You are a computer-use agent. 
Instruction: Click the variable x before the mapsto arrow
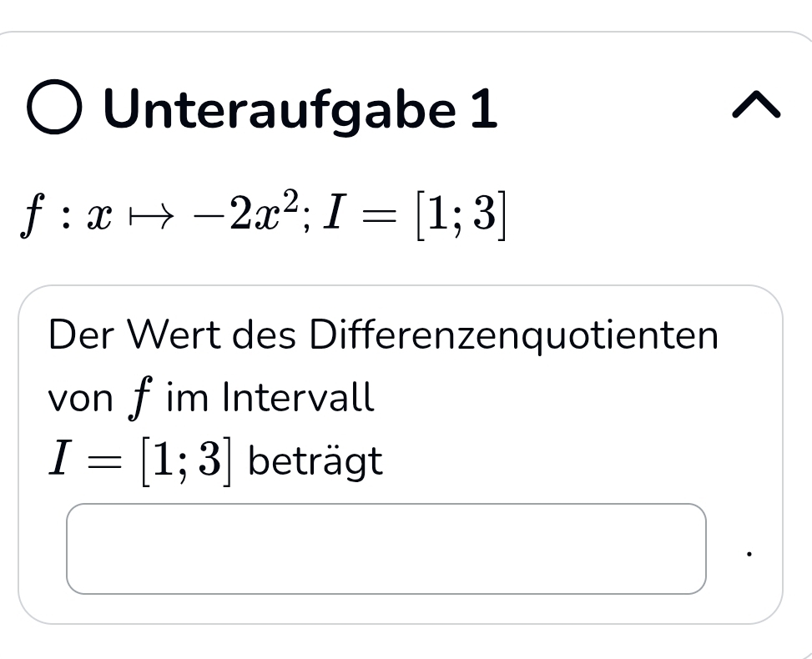[x=103, y=219]
